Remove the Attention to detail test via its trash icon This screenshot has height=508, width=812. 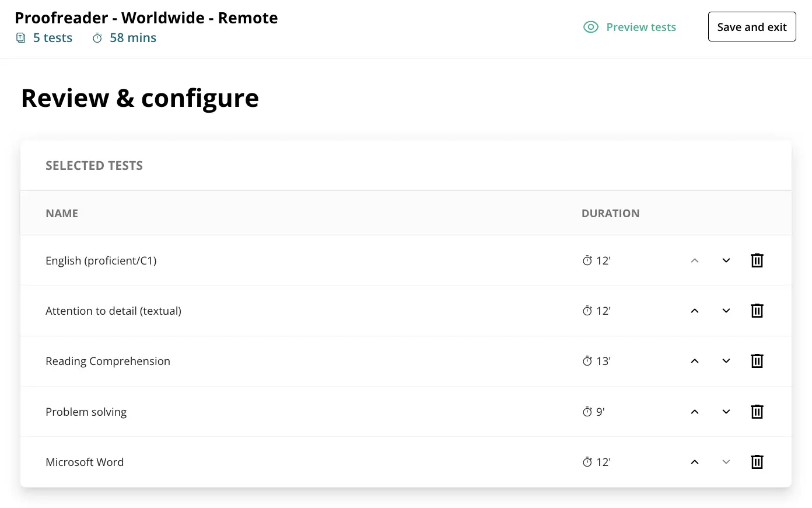(757, 311)
